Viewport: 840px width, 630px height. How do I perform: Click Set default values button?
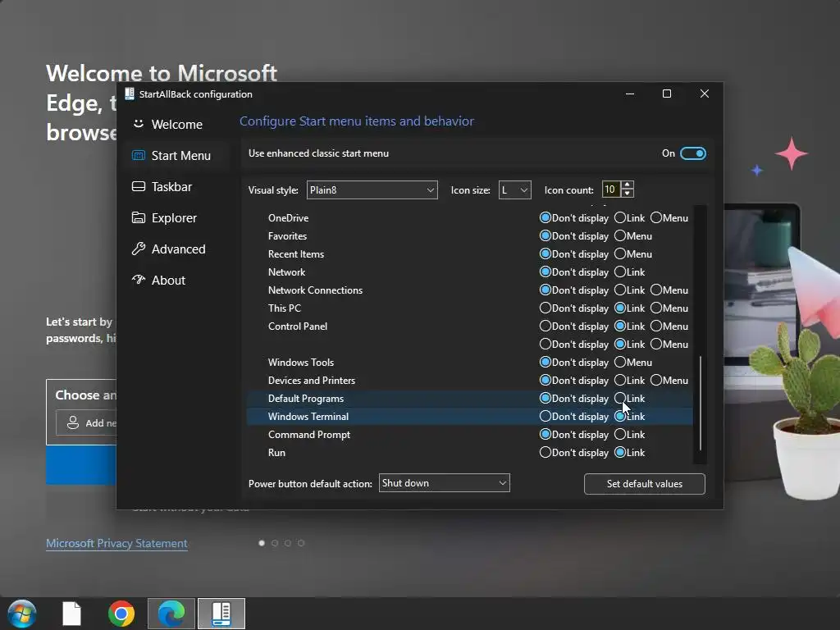point(645,484)
